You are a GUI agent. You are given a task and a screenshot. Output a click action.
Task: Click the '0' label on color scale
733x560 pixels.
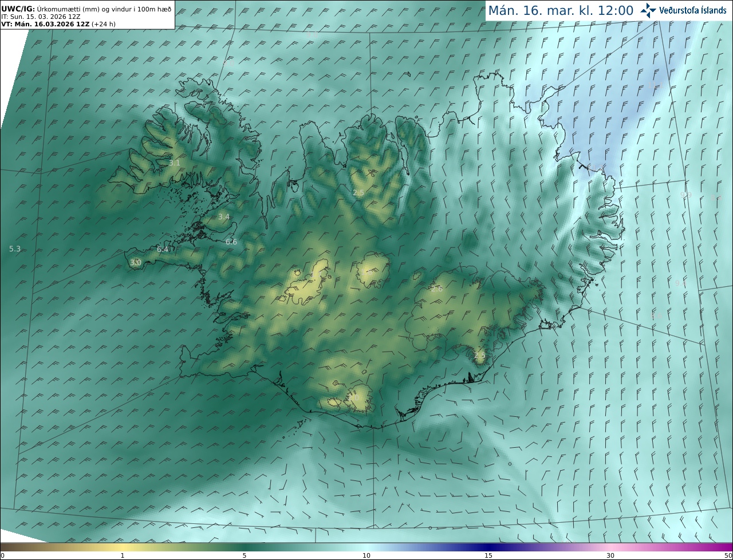(2, 555)
